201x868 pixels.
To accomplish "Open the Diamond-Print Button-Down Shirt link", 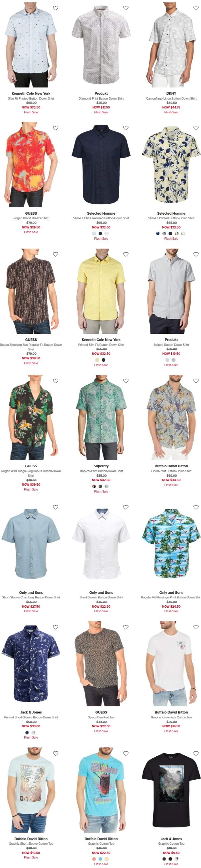I will pos(101,98).
